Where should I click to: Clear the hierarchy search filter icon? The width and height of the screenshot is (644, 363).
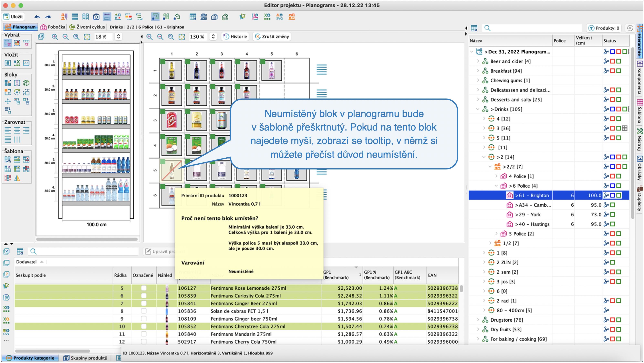(x=630, y=28)
